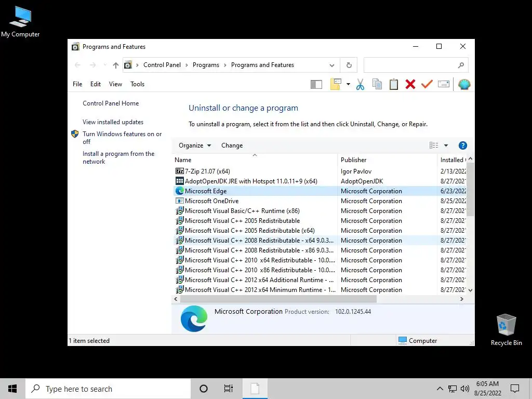
Task: Click the Cortana circle icon
Action: (x=204, y=389)
